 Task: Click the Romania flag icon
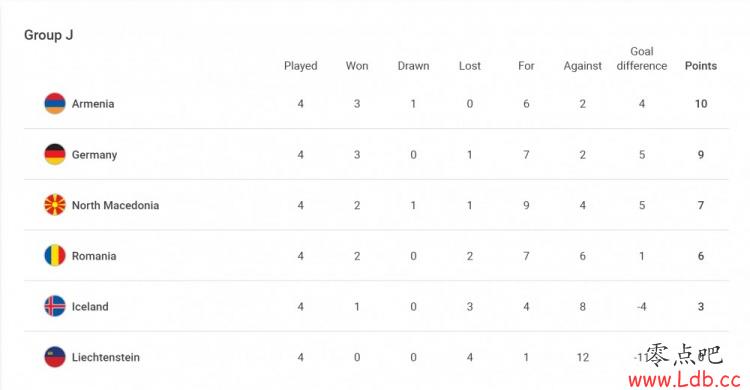coord(55,256)
